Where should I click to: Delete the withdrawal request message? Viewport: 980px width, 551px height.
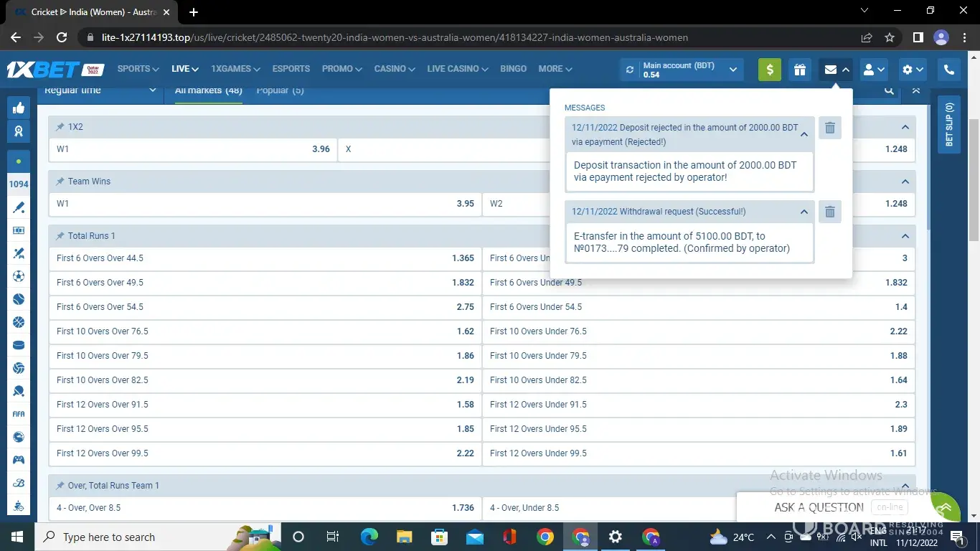coord(830,212)
